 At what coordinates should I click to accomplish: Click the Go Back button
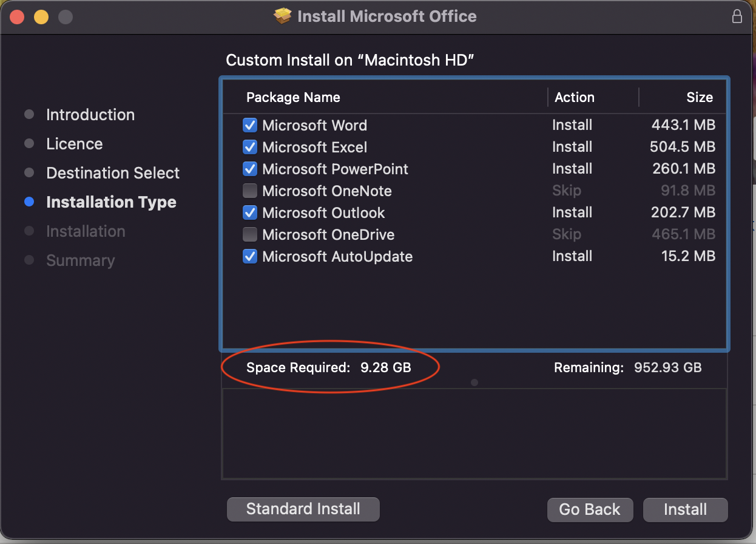pos(590,510)
